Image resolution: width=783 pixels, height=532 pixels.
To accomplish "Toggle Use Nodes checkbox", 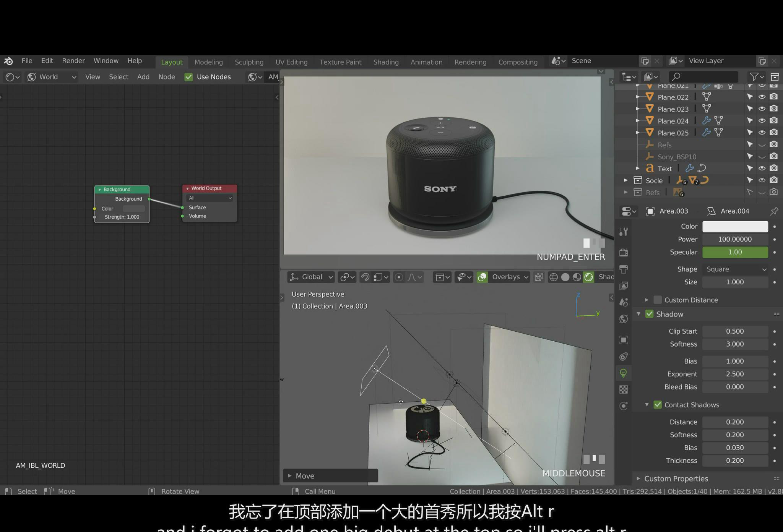I will pos(188,77).
